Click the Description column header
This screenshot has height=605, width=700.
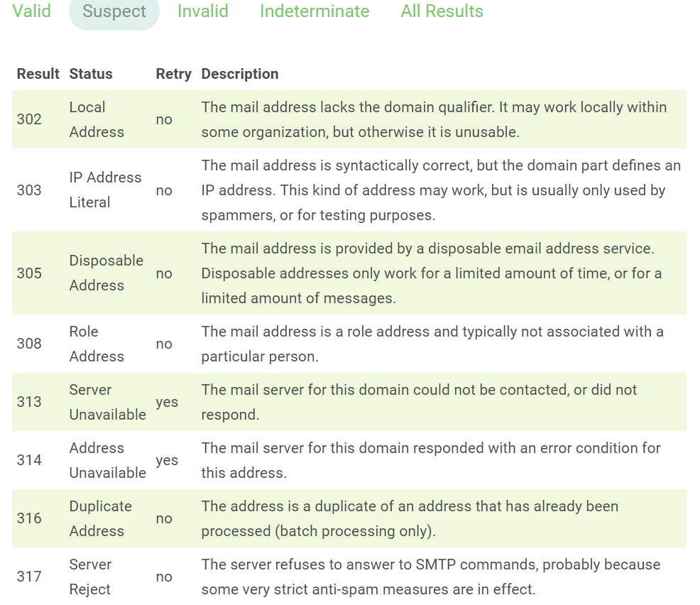(240, 74)
